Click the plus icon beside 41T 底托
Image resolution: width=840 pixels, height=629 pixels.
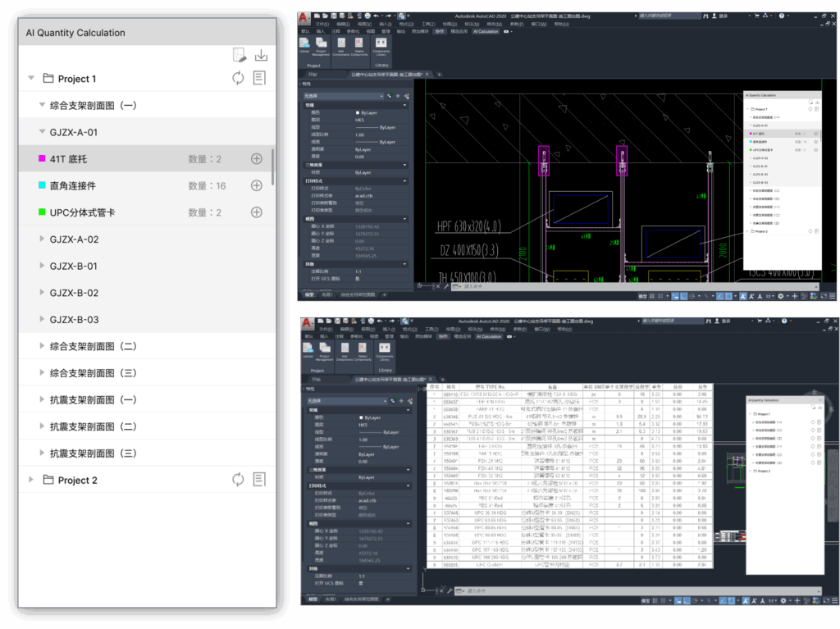pyautogui.click(x=256, y=159)
